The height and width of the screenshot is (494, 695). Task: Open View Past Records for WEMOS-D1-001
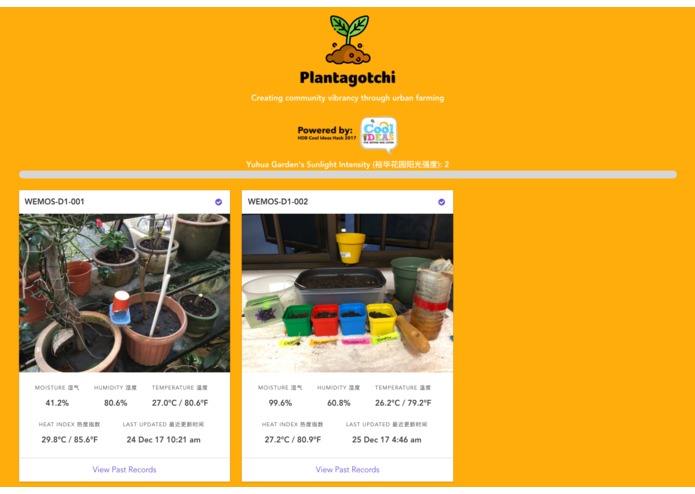coord(125,470)
